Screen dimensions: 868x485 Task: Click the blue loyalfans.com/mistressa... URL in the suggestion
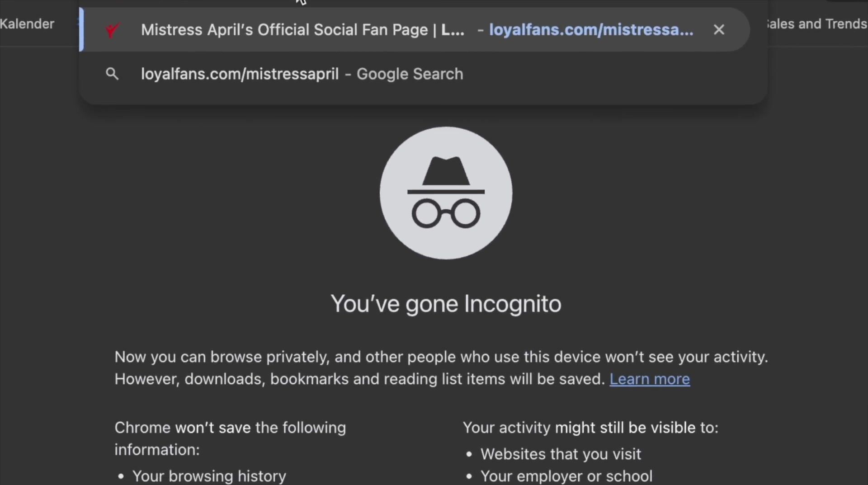click(591, 30)
